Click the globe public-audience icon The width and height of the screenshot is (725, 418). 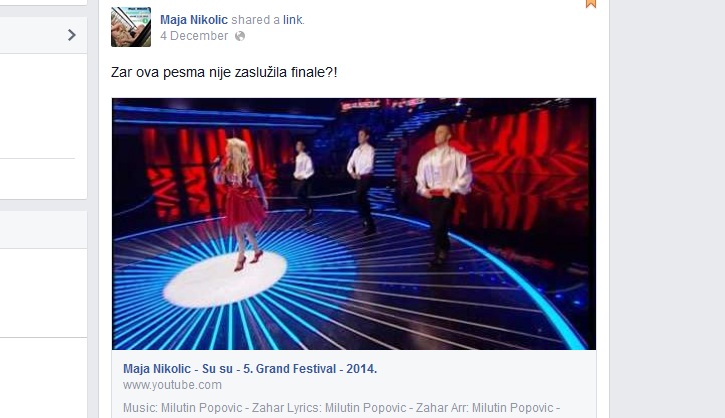pyautogui.click(x=240, y=36)
